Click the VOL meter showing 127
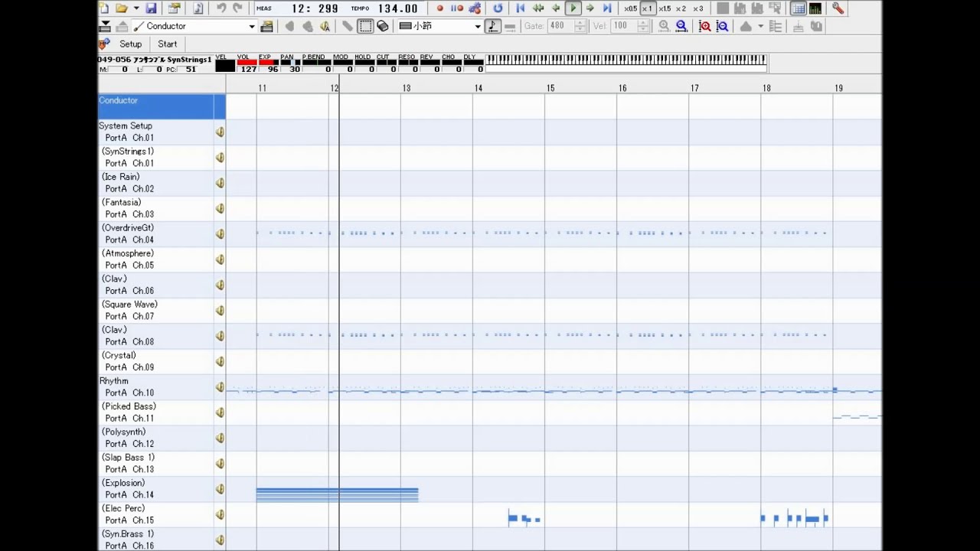The height and width of the screenshot is (551, 980). (247, 64)
